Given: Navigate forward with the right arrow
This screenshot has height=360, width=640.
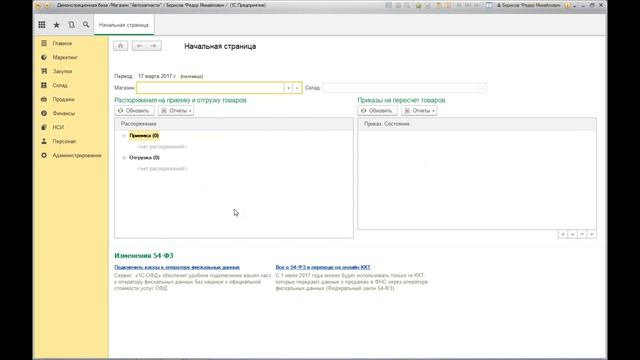Looking at the screenshot, I should pos(154,46).
